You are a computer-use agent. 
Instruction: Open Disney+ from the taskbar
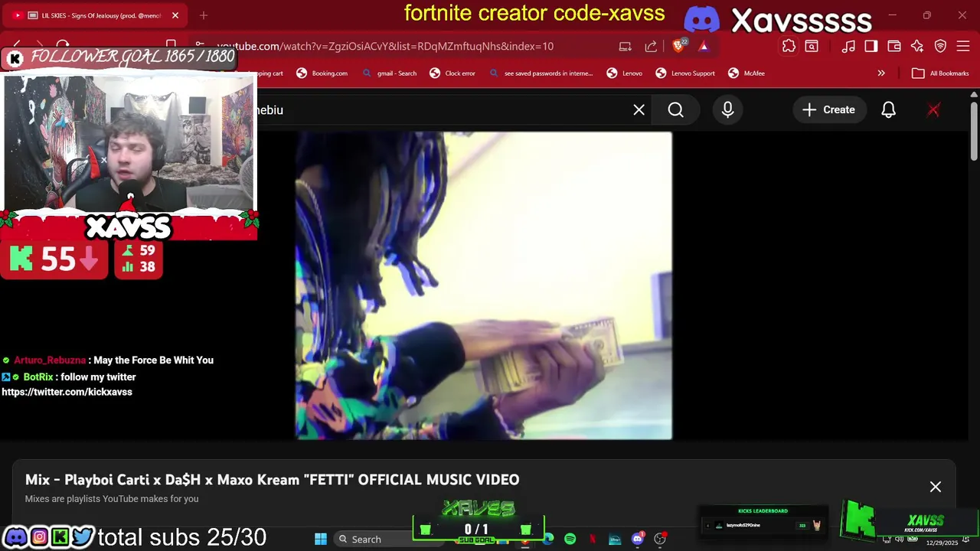click(x=615, y=540)
